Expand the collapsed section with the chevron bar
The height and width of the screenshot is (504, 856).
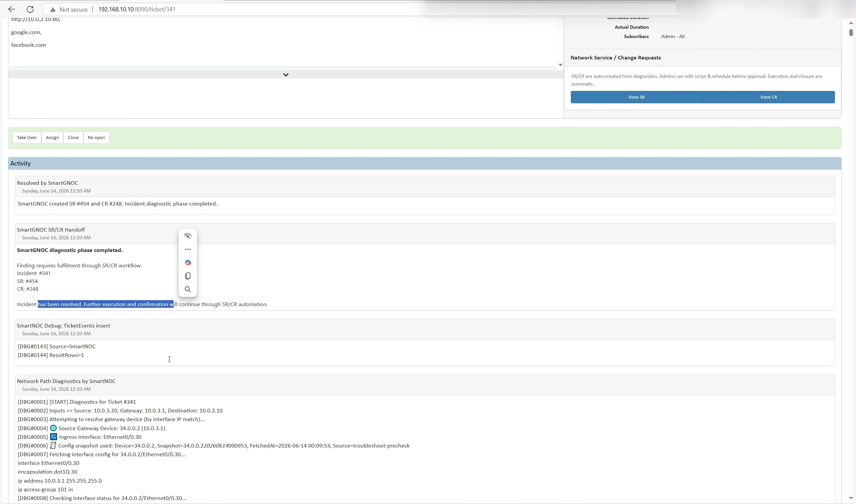(286, 75)
